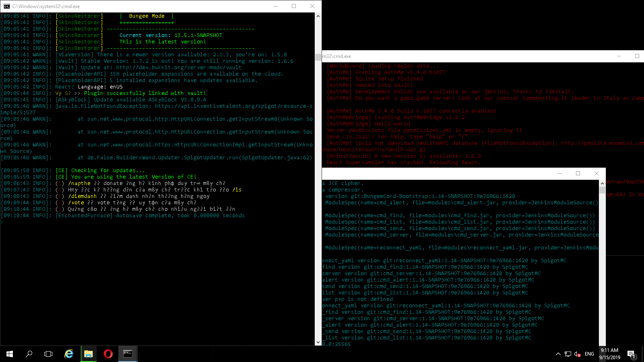Click '[AuthMe] Hooked into Vault!' line
The width and height of the screenshot is (644, 362).
point(370,85)
